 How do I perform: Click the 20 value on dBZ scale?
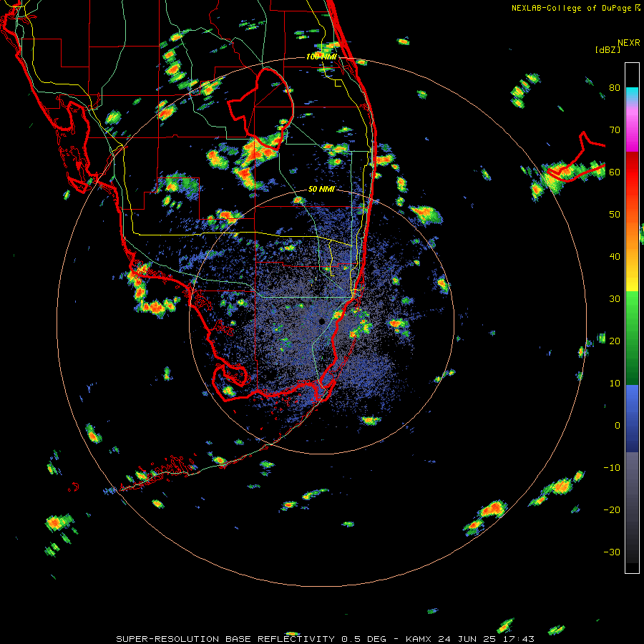point(615,342)
